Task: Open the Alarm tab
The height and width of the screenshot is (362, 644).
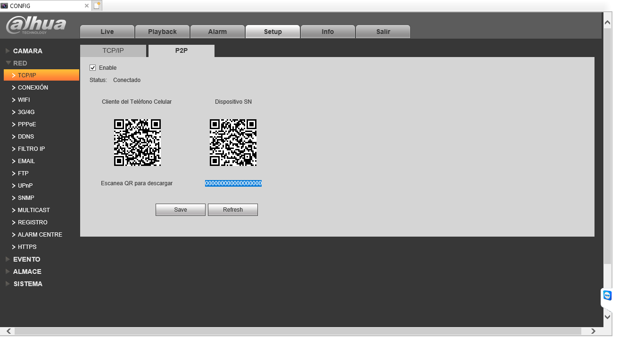Action: [217, 32]
